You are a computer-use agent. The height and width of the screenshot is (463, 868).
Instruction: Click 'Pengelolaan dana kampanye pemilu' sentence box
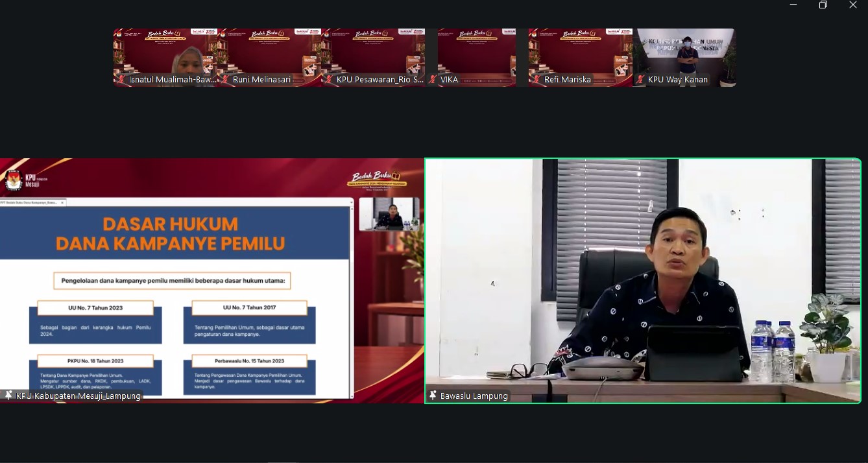tap(172, 281)
